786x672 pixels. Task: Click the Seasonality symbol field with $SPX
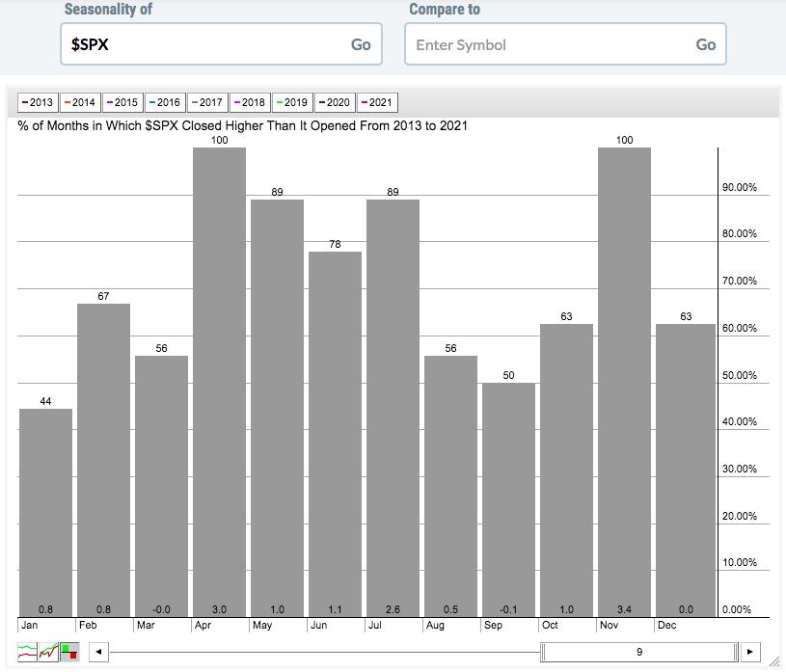(203, 44)
